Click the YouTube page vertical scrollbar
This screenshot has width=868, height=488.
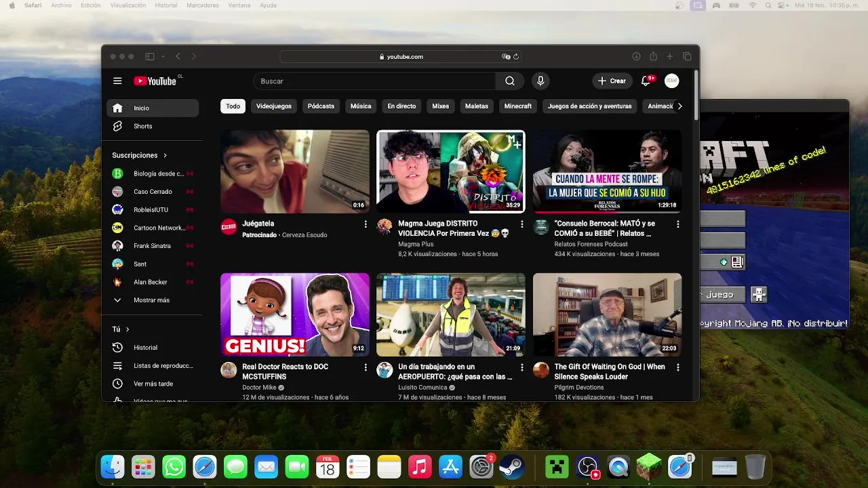pyautogui.click(x=696, y=95)
